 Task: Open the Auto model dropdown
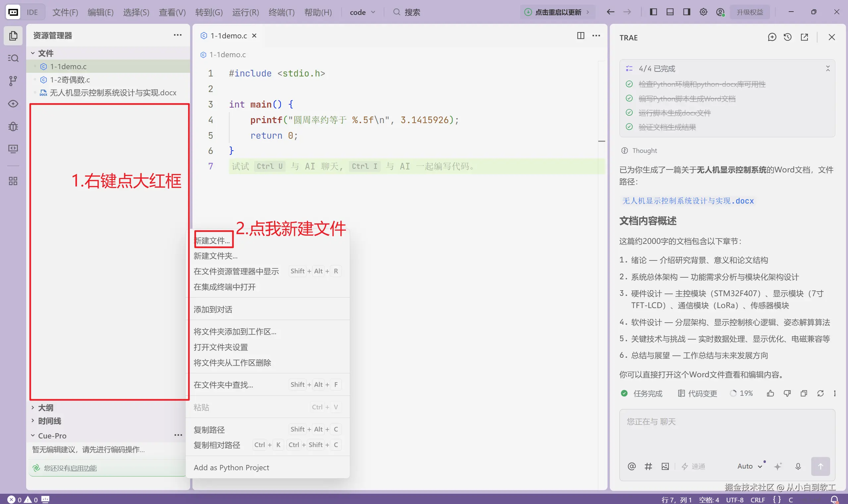[x=750, y=466]
